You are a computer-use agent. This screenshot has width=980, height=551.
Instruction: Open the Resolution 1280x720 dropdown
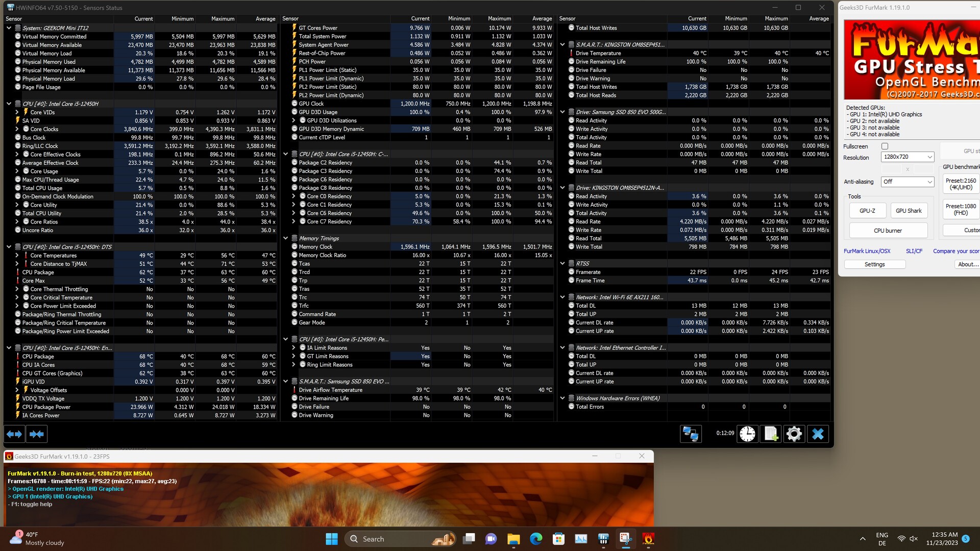click(907, 157)
